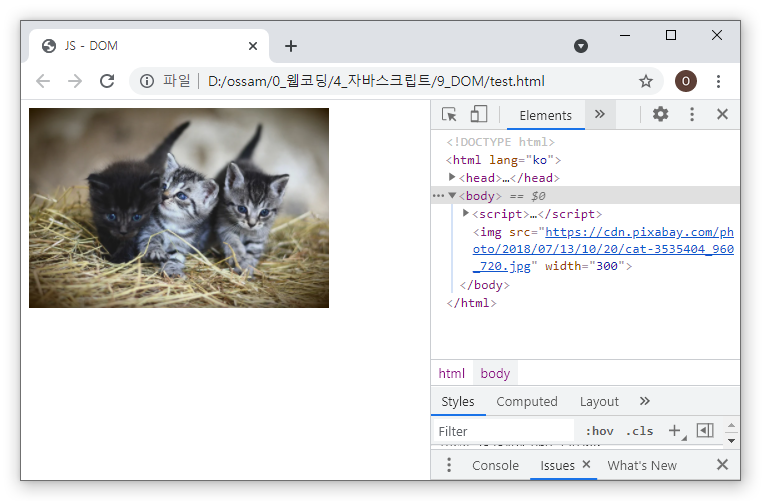Open the What's New drawer tab
The image size is (765, 501).
[x=642, y=465]
